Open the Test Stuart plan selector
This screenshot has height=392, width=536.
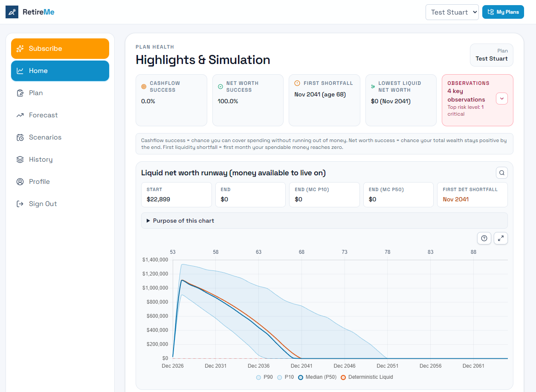pyautogui.click(x=452, y=12)
